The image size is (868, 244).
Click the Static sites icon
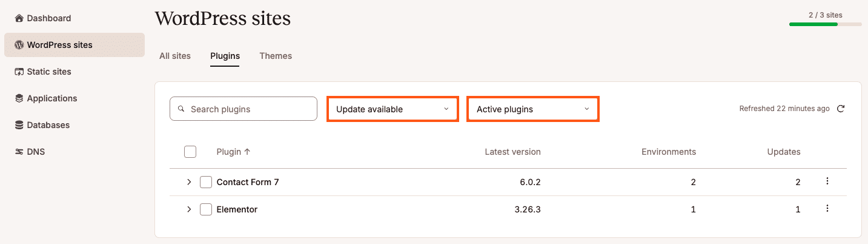pyautogui.click(x=19, y=72)
